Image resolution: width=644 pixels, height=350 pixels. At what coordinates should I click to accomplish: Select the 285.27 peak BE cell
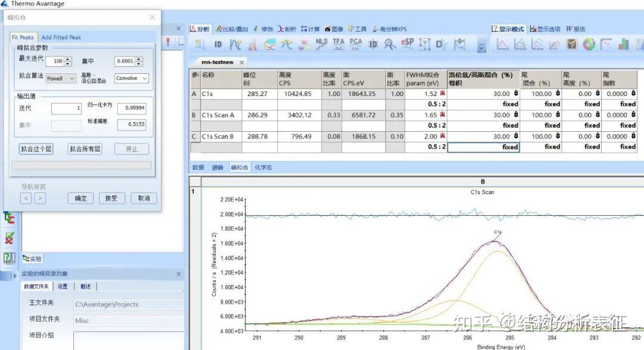[x=259, y=94]
